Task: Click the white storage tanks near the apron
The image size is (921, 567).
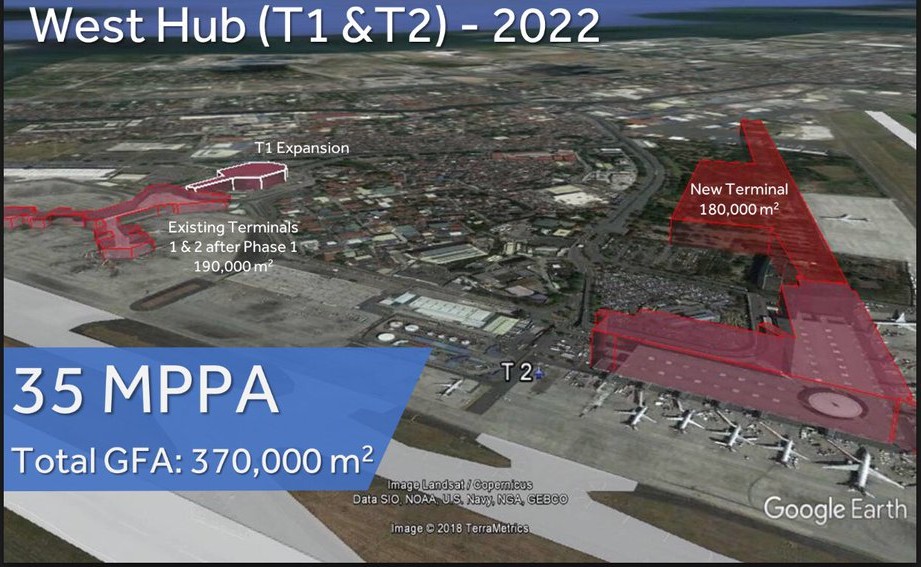Action: [x=400, y=330]
